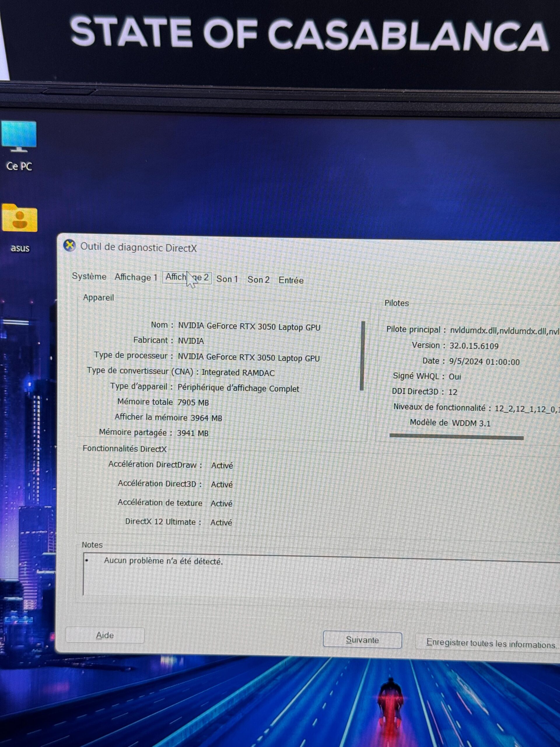Click the Appareil vertical scrollbar
The height and width of the screenshot is (747, 560).
pyautogui.click(x=363, y=356)
